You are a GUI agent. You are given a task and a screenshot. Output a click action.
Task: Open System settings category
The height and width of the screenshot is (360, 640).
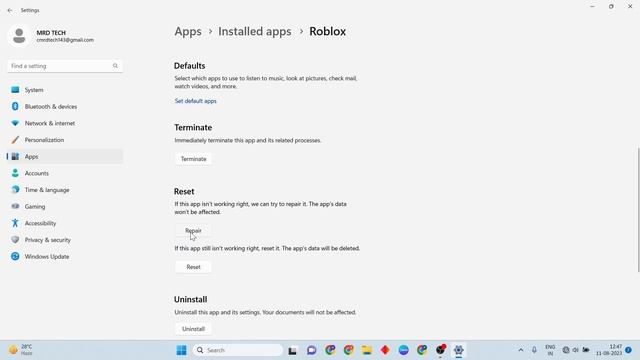pos(64,90)
